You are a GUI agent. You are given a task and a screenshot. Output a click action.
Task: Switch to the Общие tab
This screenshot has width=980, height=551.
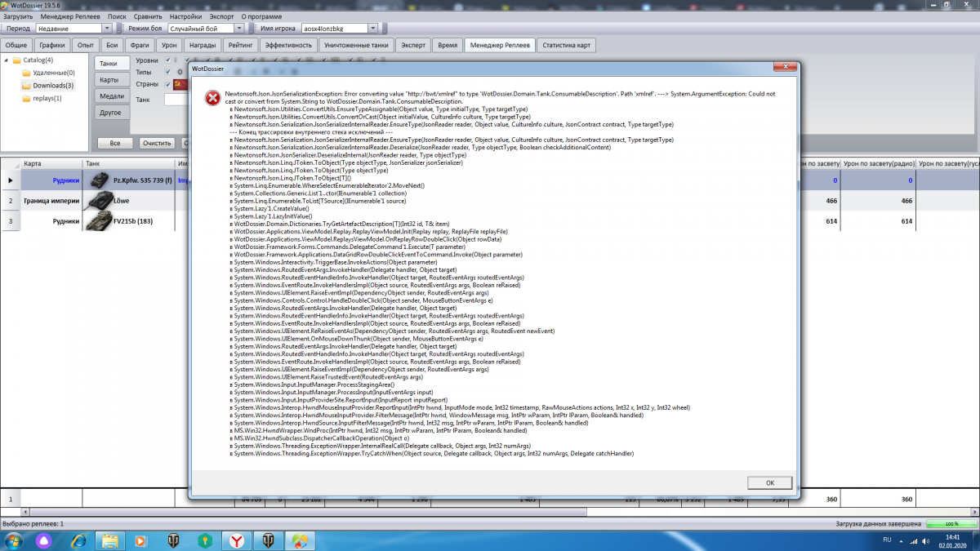pos(17,45)
